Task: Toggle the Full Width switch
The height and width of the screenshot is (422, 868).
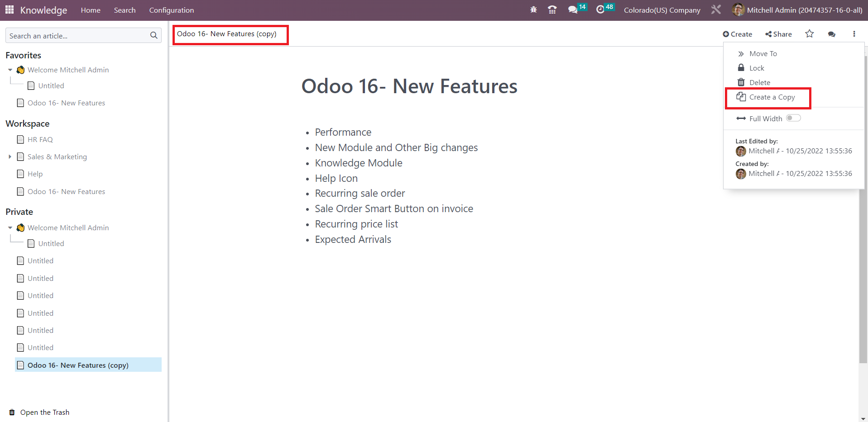Action: pyautogui.click(x=793, y=118)
